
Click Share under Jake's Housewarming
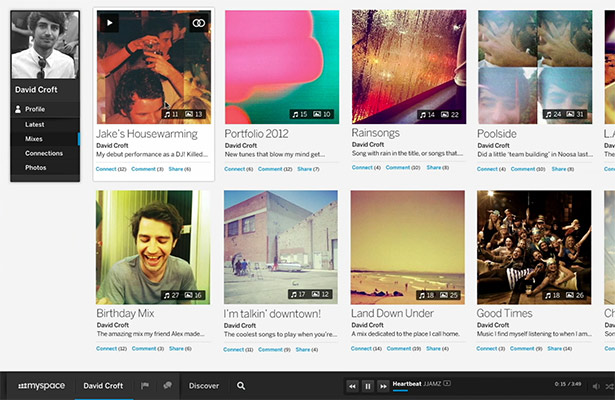click(176, 169)
